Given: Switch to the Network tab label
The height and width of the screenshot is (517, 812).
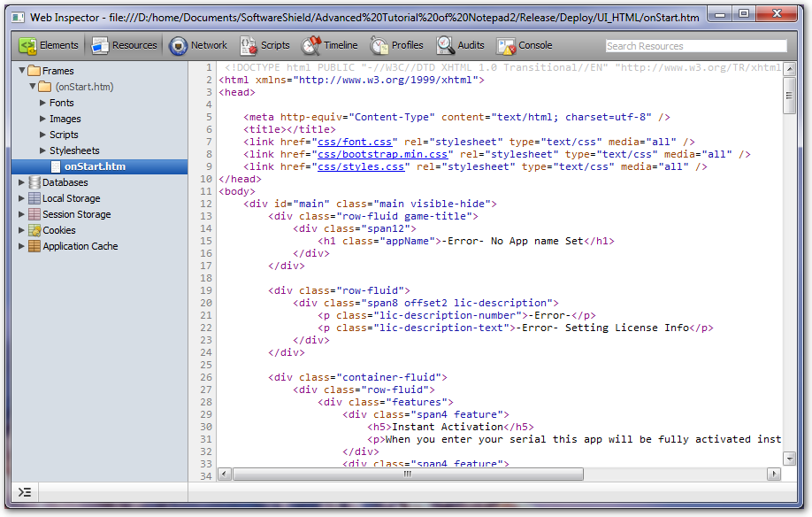Looking at the screenshot, I should (x=210, y=45).
